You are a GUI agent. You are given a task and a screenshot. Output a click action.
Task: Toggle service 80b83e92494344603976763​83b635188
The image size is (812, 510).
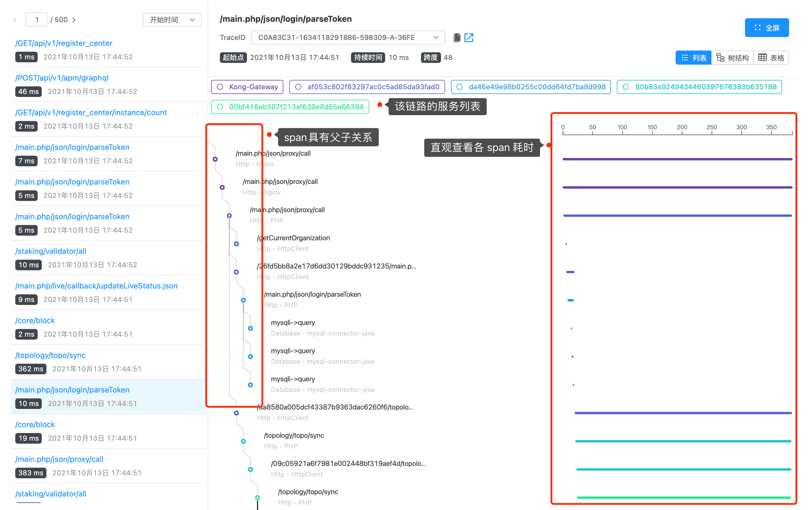[699, 87]
